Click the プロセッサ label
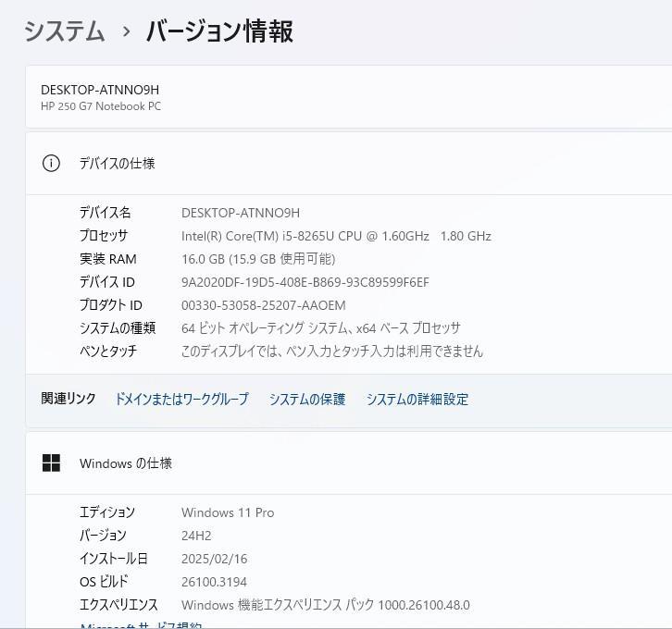This screenshot has height=629, width=672. pos(104,236)
